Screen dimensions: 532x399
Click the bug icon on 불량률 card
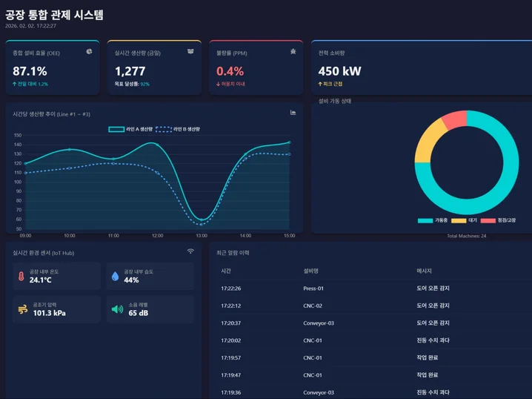[293, 52]
